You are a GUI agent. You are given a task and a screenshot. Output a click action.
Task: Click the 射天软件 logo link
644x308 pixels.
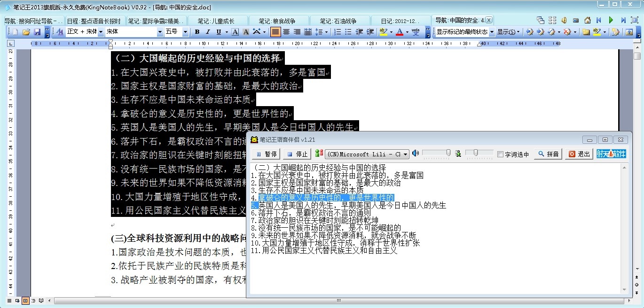tap(611, 154)
